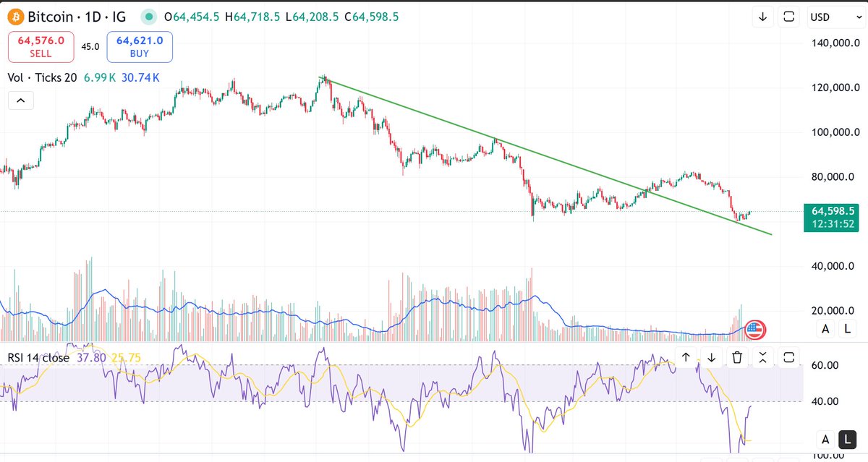Click the 140,000.0 price axis label
Viewport: 868px width, 462px height.
[x=835, y=43]
